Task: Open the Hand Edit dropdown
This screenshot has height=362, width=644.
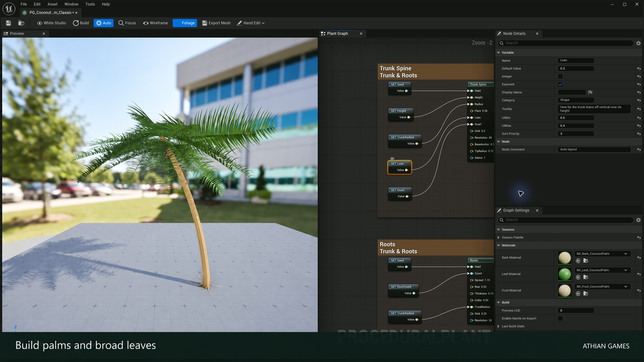Action: 251,23
